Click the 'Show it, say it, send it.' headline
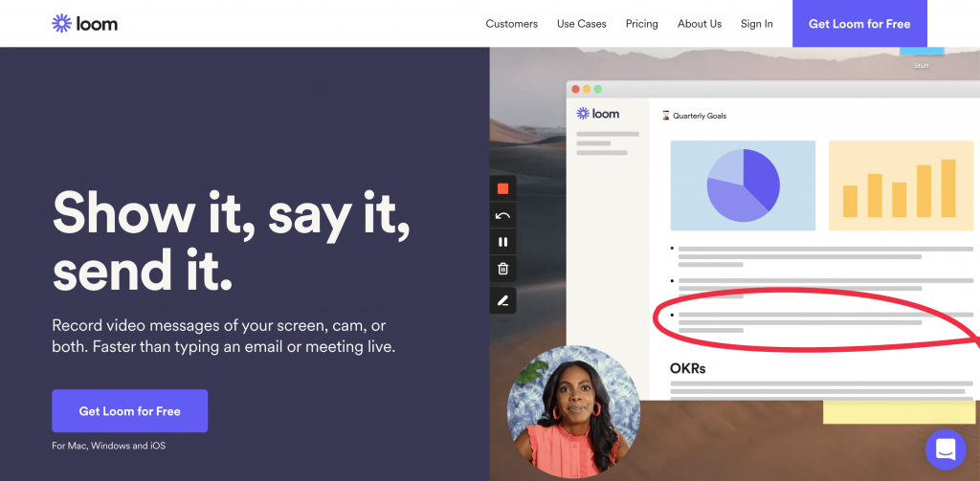Image resolution: width=980 pixels, height=481 pixels. (x=232, y=241)
